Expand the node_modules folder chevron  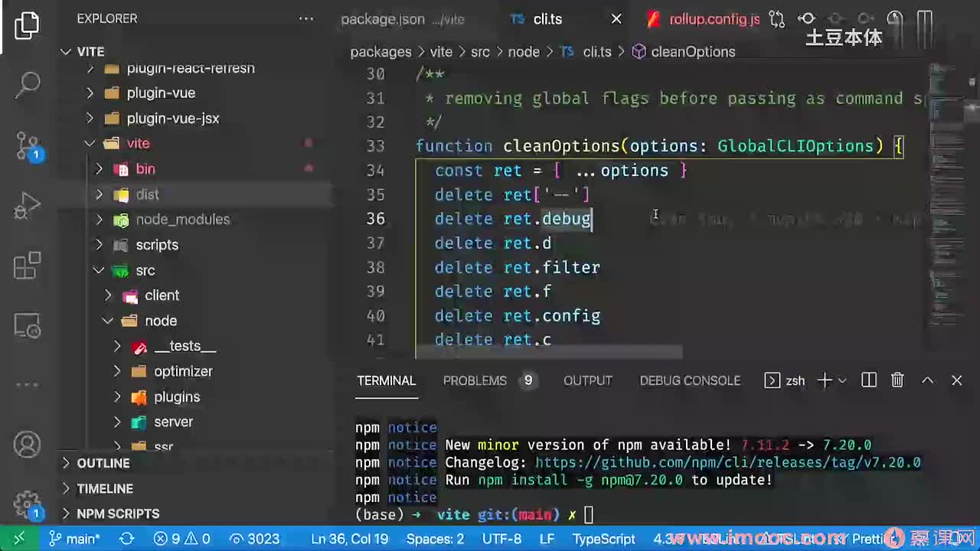100,220
